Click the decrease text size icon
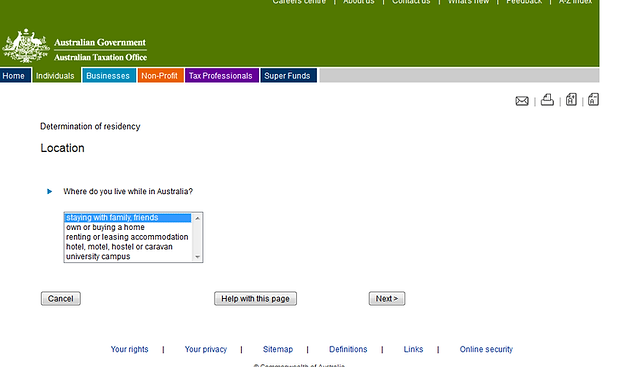Image resolution: width=630 pixels, height=367 pixels. click(x=593, y=99)
